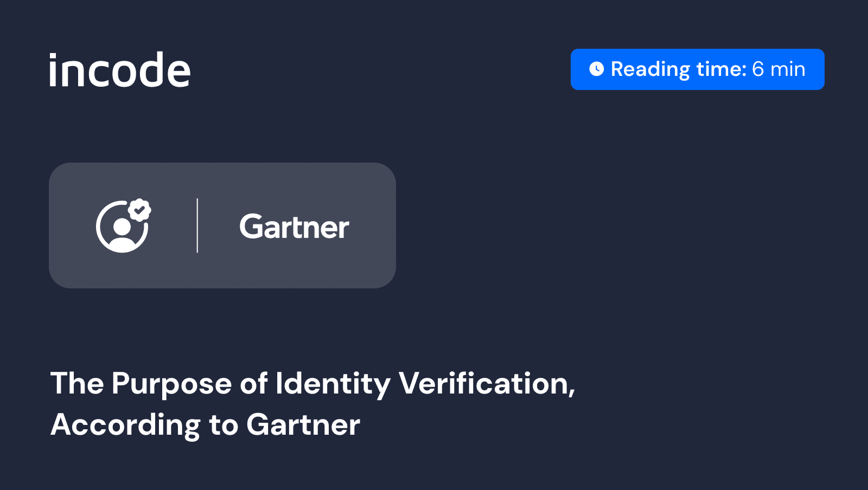Select the checkmark badge on the profile icon
The image size is (868, 490).
click(139, 210)
